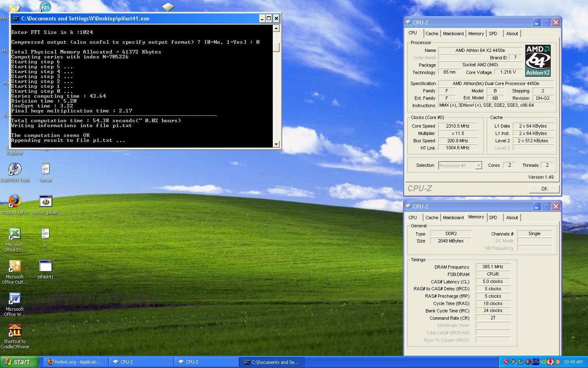Open About tab in upper CPU-Z window
Image resolution: width=588 pixels, height=368 pixels.
(x=512, y=34)
